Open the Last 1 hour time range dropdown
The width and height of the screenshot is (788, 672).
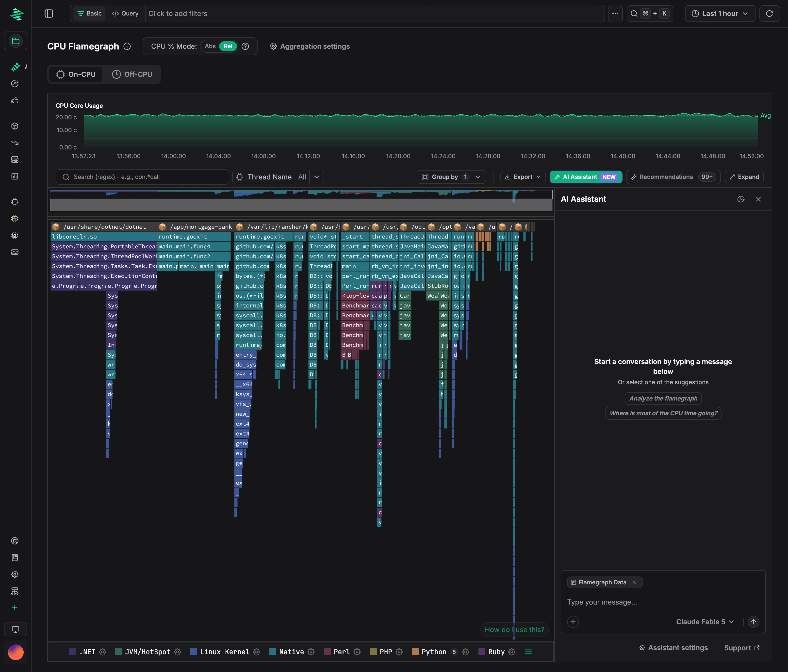pos(720,14)
